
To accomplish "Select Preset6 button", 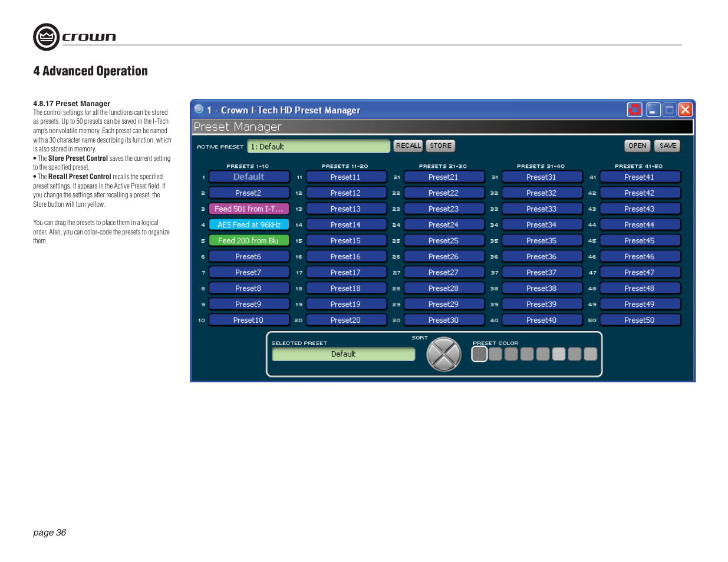I will click(x=249, y=256).
